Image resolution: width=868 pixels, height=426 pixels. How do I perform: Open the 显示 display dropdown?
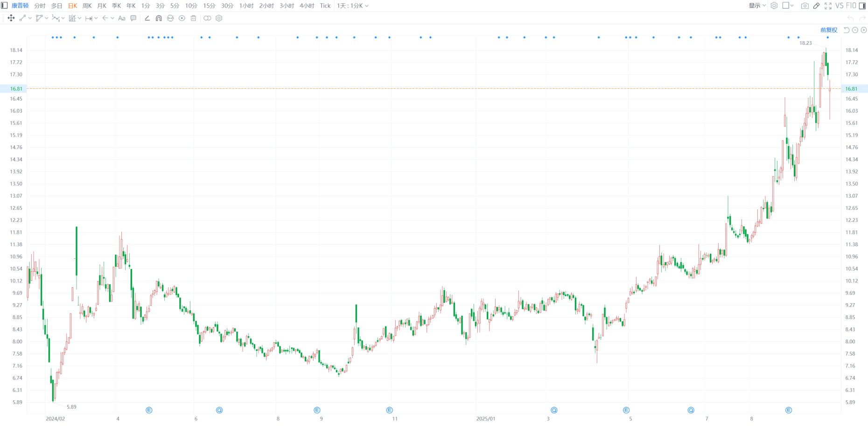pyautogui.click(x=757, y=6)
